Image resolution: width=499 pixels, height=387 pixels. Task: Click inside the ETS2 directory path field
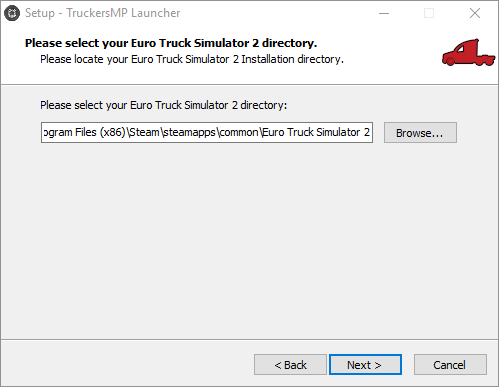point(207,132)
